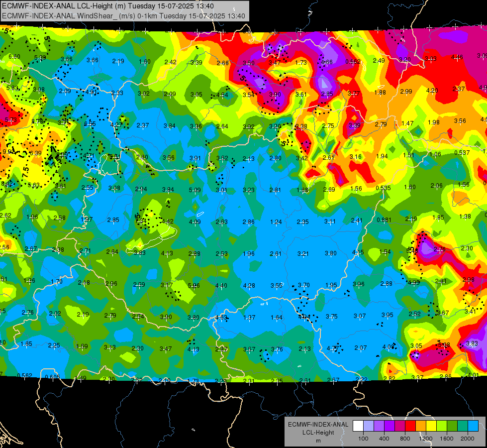The width and height of the screenshot is (487, 448).
Task: Click the wind shear value 2.69
Action: [329, 189]
